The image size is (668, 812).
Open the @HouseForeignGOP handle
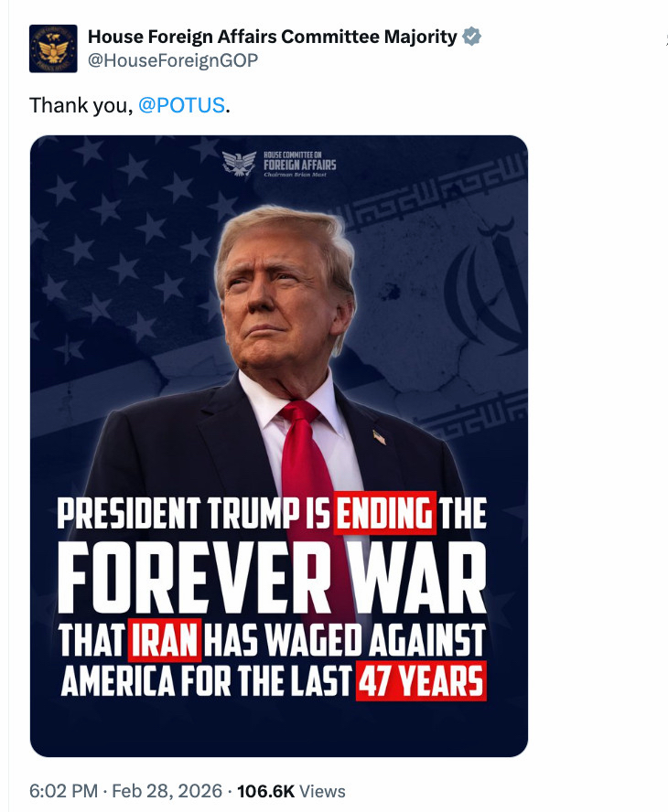pyautogui.click(x=173, y=60)
